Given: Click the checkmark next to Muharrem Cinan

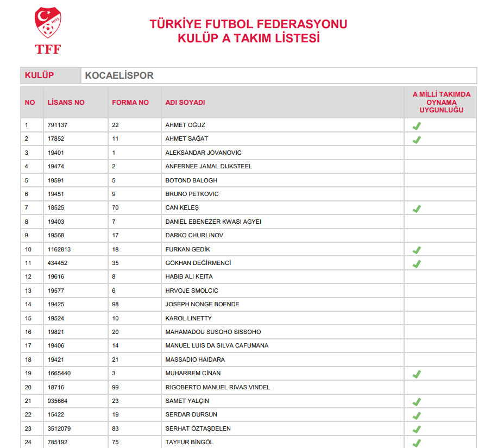Looking at the screenshot, I should point(417,374).
